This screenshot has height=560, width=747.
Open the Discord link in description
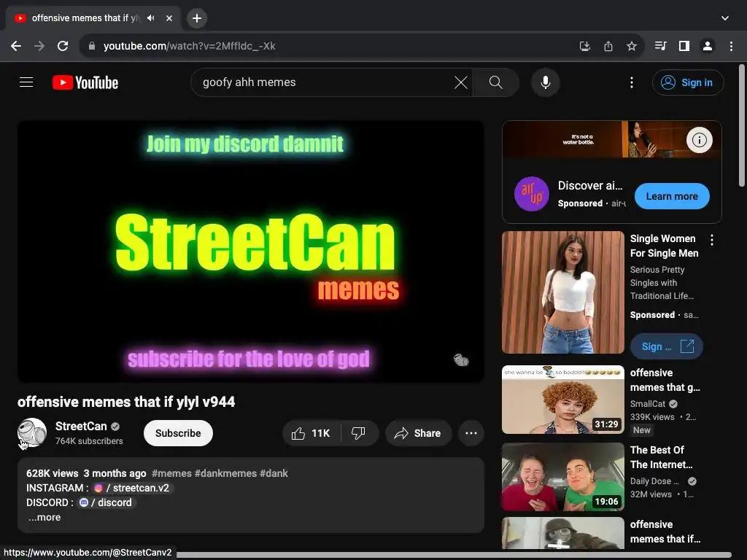tap(107, 503)
